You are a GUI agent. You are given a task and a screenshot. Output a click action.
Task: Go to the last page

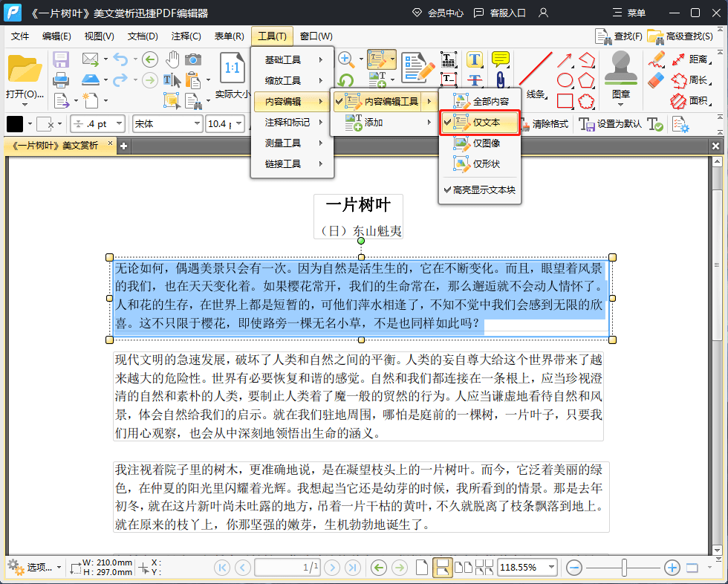click(352, 568)
